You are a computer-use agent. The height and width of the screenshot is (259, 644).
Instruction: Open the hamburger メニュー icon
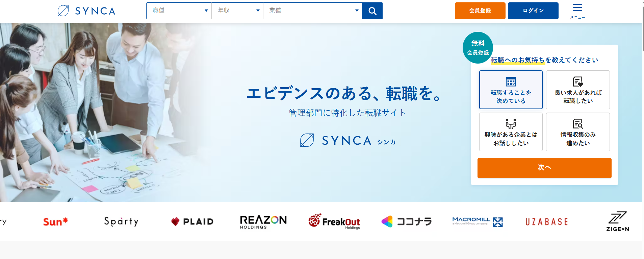(x=577, y=11)
